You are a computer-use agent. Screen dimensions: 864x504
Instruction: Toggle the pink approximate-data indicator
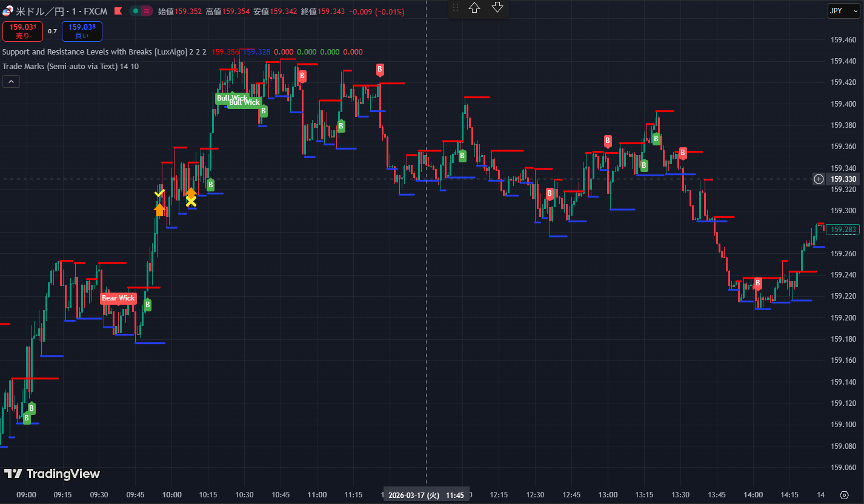click(x=146, y=11)
